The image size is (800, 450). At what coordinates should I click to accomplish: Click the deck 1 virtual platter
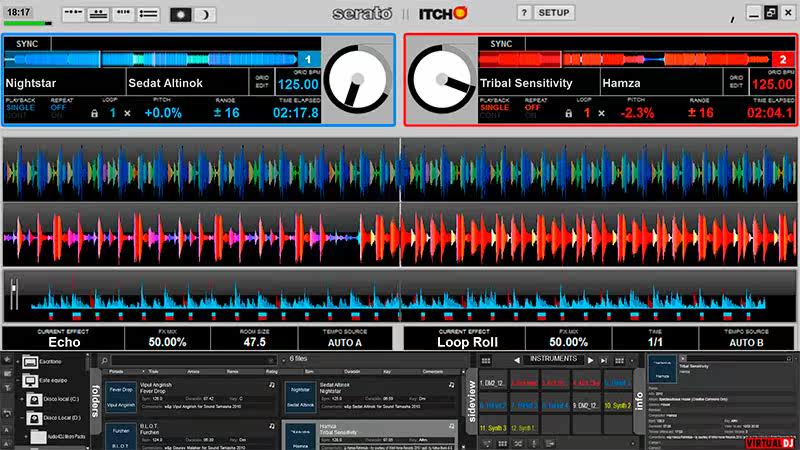click(x=358, y=79)
